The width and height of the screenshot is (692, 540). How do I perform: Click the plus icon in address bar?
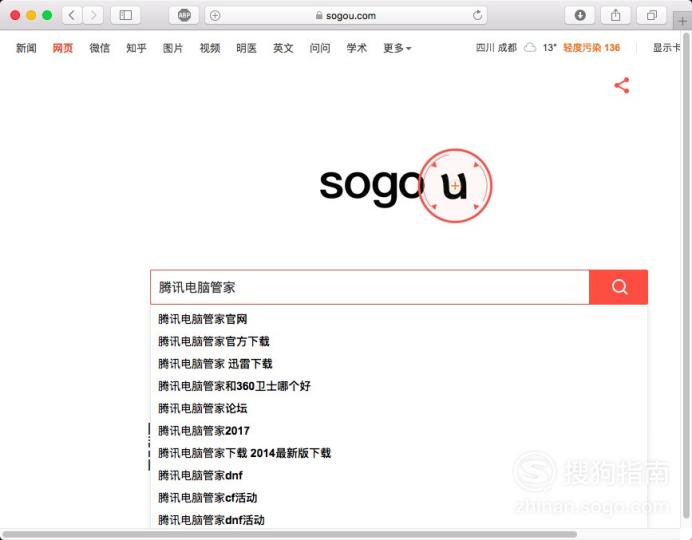pos(215,16)
